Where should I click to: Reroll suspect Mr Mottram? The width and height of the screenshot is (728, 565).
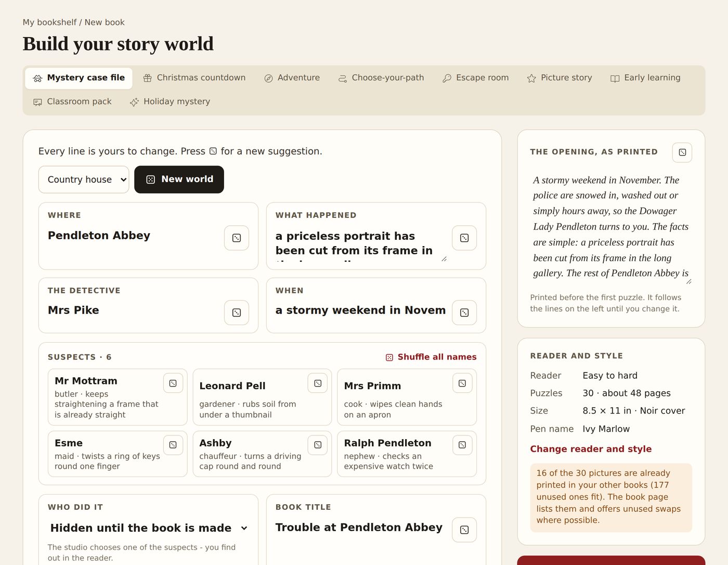[x=173, y=383]
